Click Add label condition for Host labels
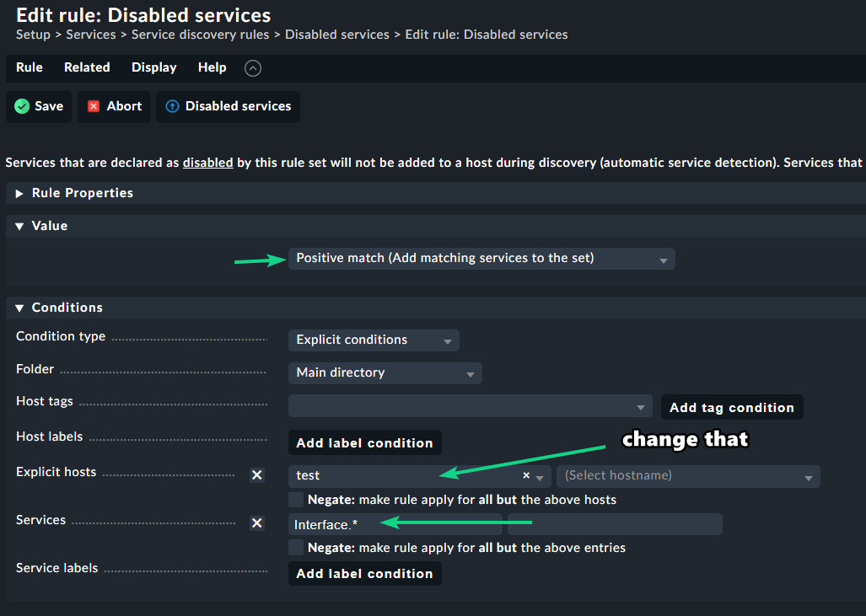The width and height of the screenshot is (866, 616). (x=364, y=442)
